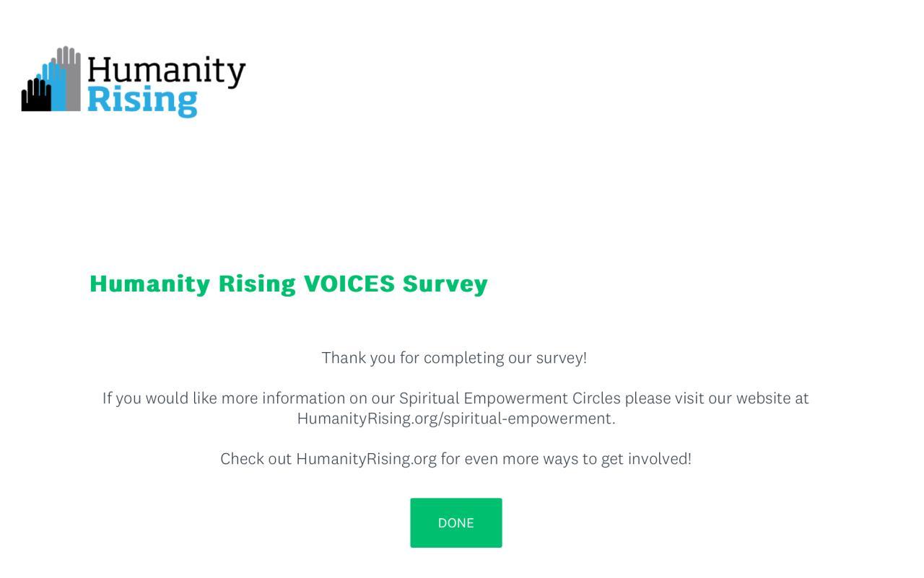Click the blue "Rising" logo text
The image size is (924, 578).
click(142, 100)
